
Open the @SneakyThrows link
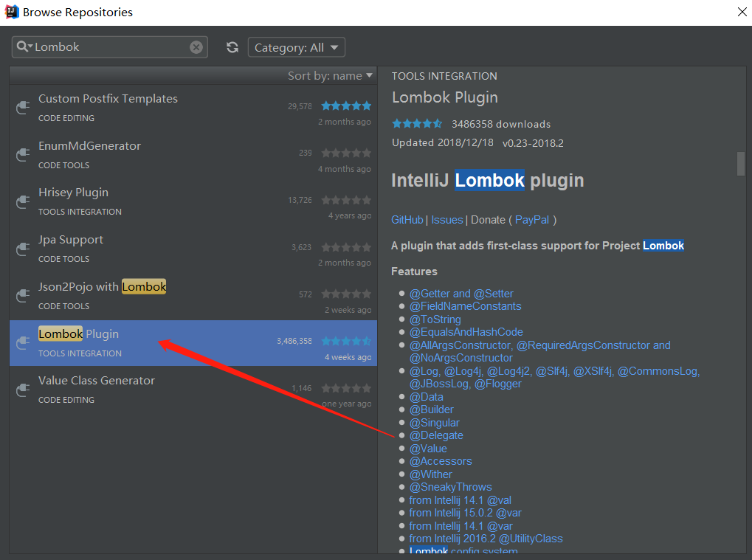click(x=451, y=487)
